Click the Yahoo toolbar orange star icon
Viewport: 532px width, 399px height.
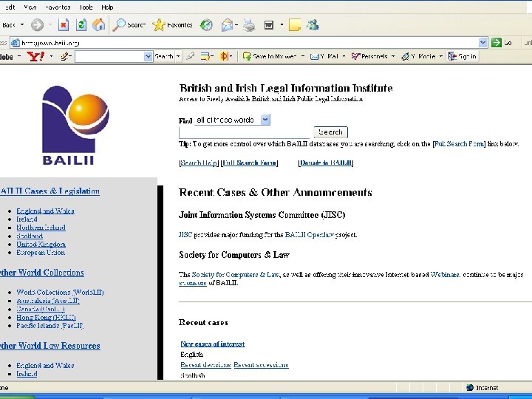224,56
